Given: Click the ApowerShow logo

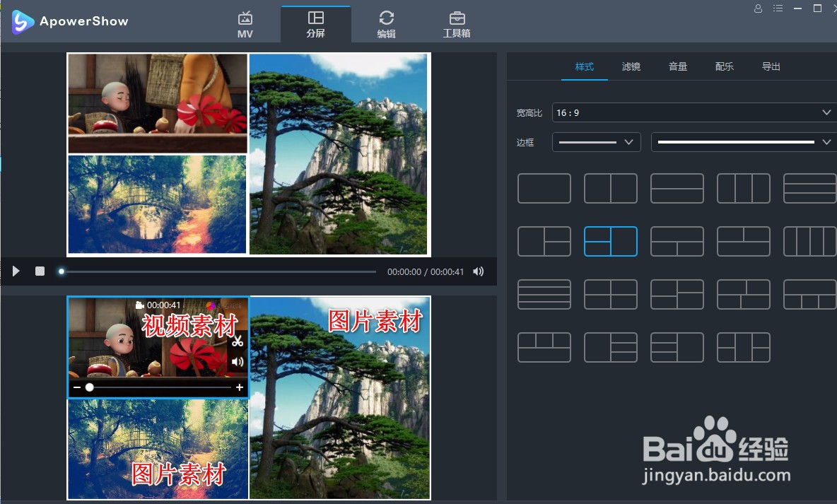Looking at the screenshot, I should [70, 21].
